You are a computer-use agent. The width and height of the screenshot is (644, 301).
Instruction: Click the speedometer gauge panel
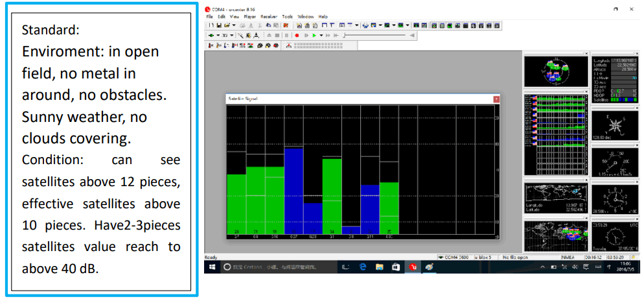click(615, 163)
